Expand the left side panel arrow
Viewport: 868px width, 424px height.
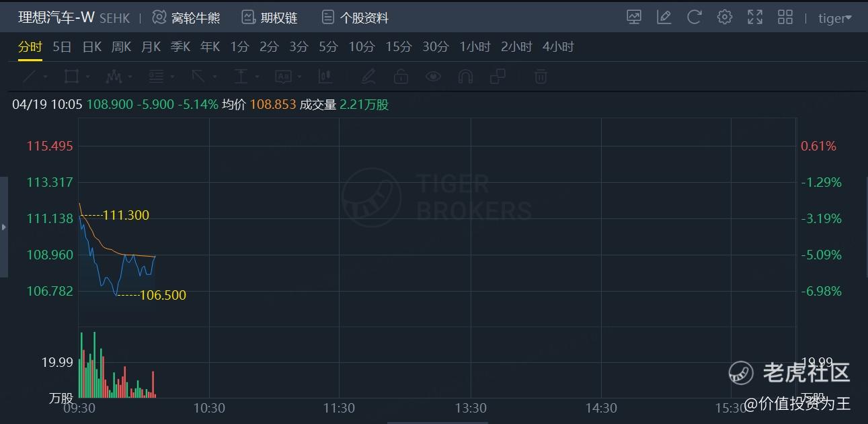3,227
